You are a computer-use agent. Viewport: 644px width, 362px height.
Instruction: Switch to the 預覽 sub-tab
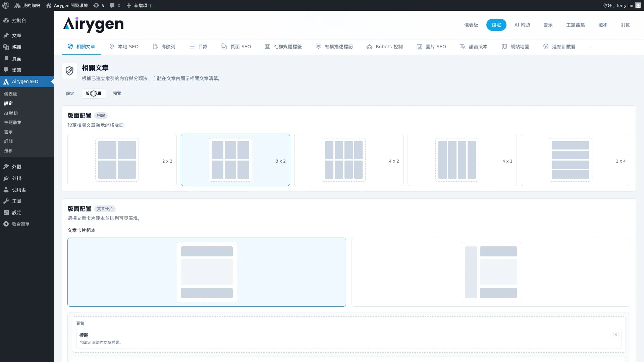pos(117,94)
